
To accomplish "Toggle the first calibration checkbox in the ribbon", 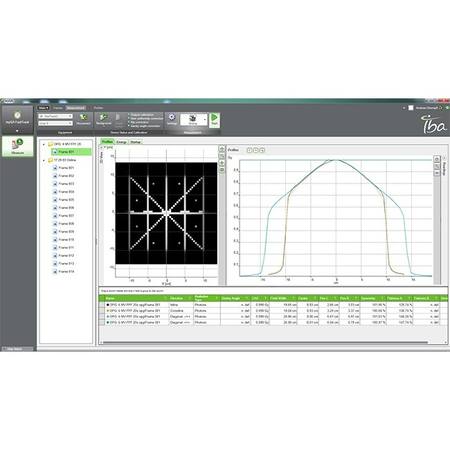I will coord(129,115).
